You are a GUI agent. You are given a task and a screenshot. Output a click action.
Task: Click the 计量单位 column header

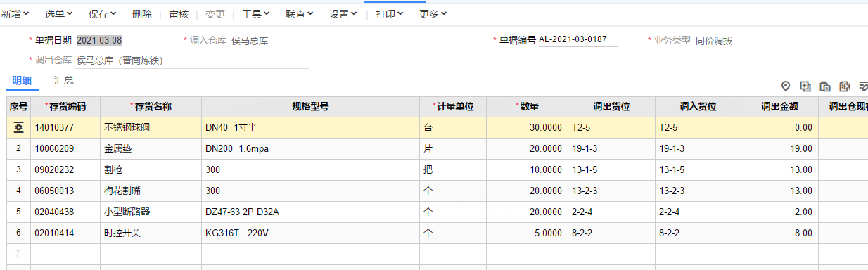(453, 107)
